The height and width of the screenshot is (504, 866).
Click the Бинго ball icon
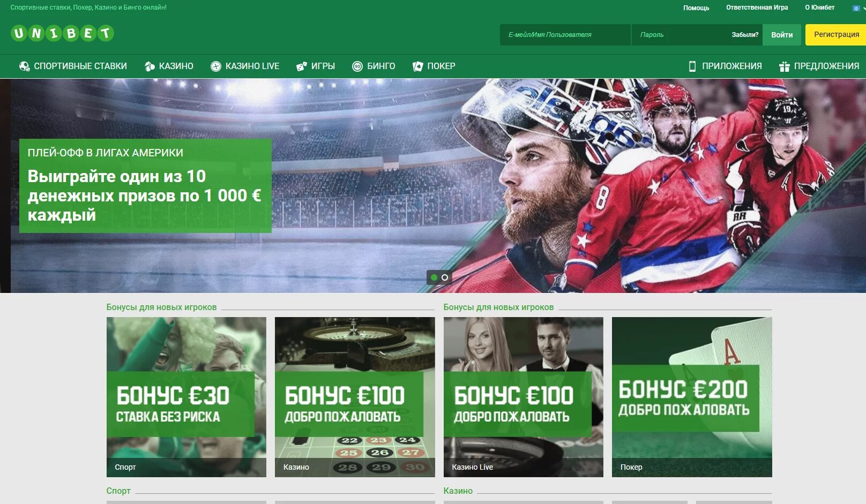tap(357, 66)
